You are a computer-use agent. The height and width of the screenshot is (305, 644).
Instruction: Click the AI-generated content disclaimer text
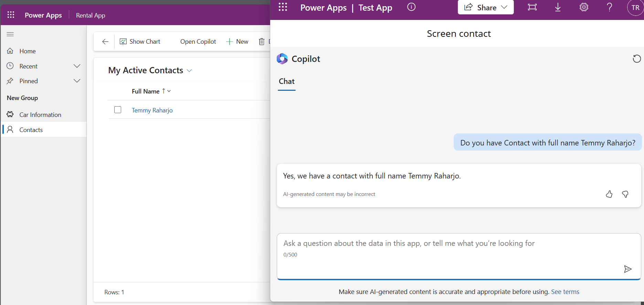(329, 194)
